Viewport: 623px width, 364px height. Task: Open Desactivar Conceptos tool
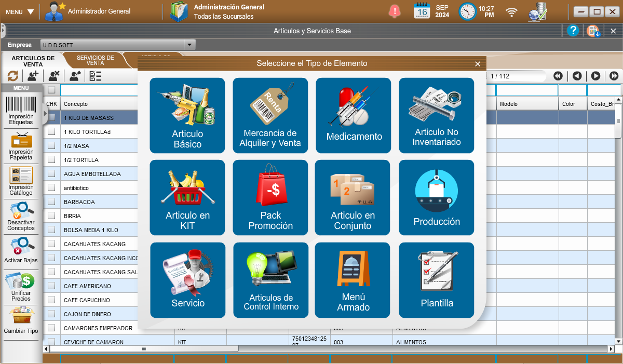tap(21, 217)
